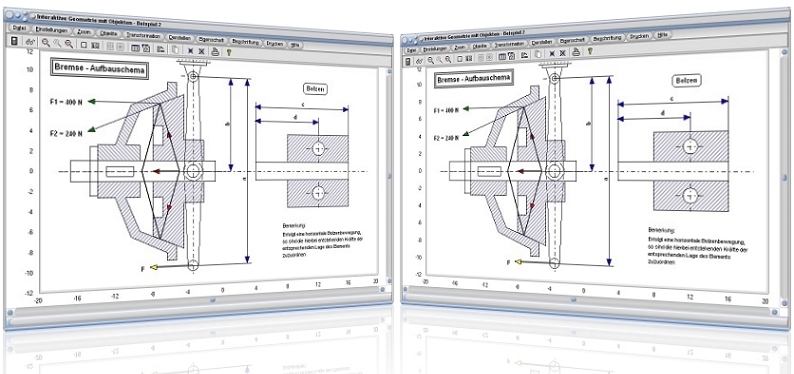Click the glasses view icon in the right window
This screenshot has height=374, width=794.
pyautogui.click(x=419, y=61)
